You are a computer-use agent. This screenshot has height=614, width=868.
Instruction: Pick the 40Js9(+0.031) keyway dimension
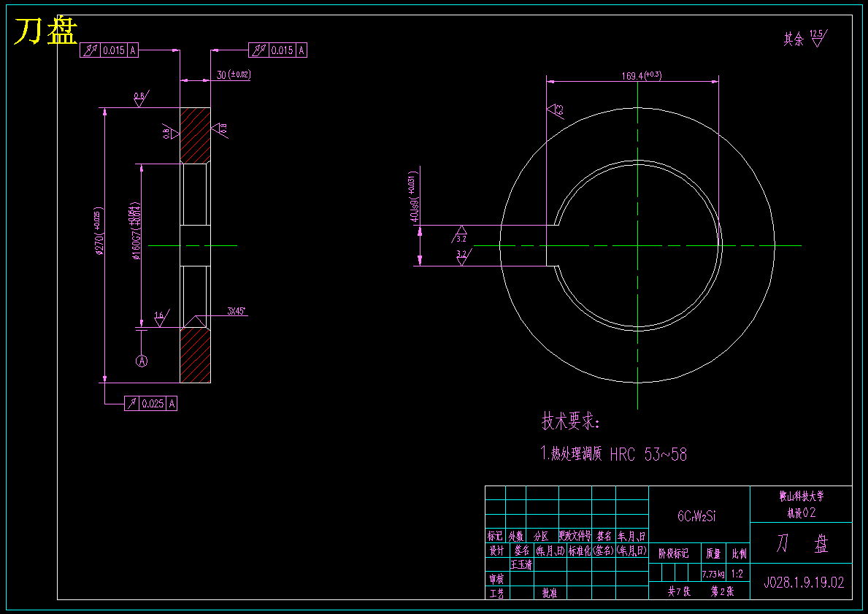(415, 196)
